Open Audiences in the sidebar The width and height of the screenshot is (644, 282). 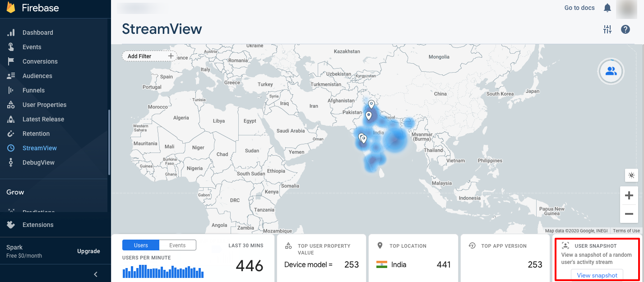coord(37,76)
